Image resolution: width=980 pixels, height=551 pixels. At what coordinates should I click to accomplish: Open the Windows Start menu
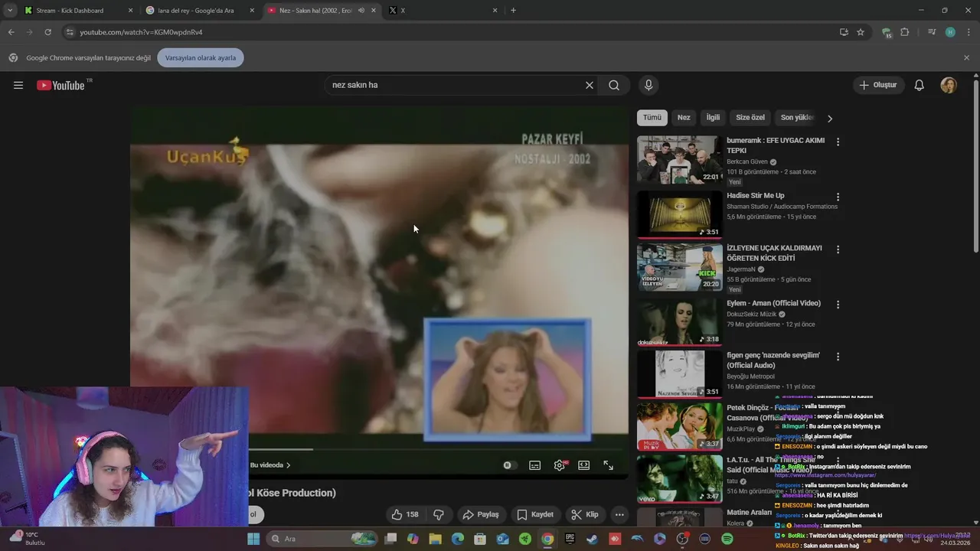tap(253, 539)
